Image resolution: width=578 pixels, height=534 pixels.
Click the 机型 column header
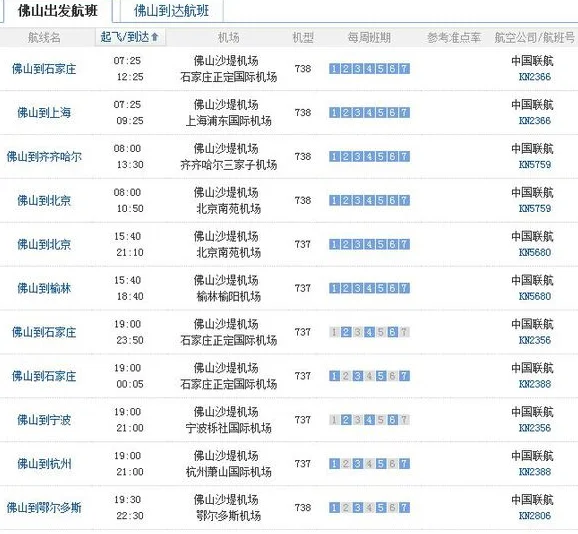pos(303,37)
